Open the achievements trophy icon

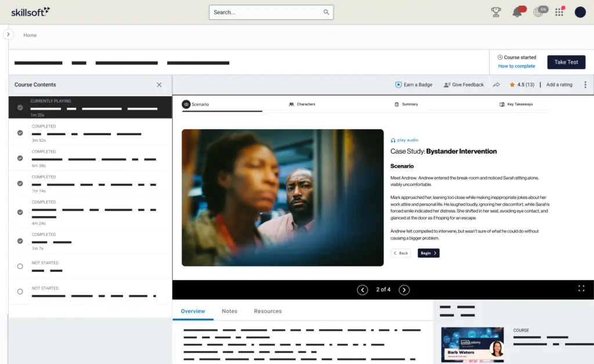click(496, 12)
